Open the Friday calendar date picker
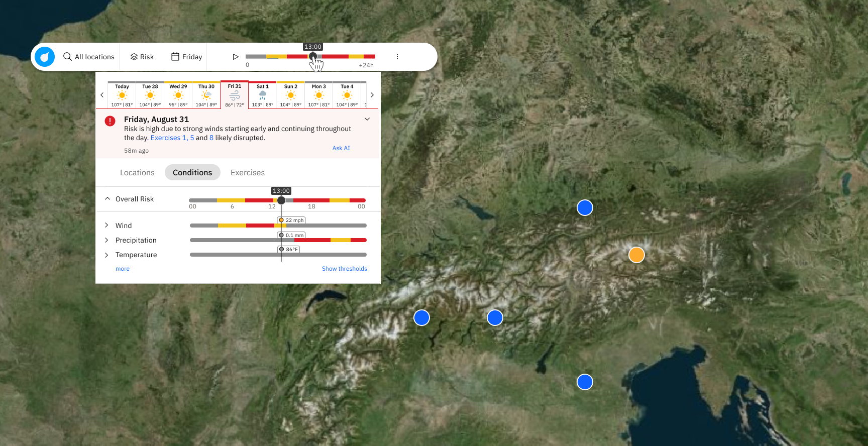 (x=186, y=57)
